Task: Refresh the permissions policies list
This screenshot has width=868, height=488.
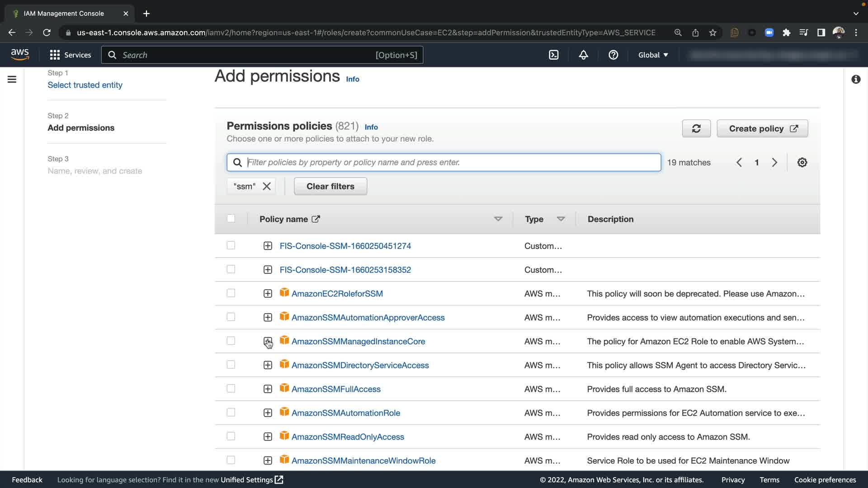Action: tap(696, 129)
